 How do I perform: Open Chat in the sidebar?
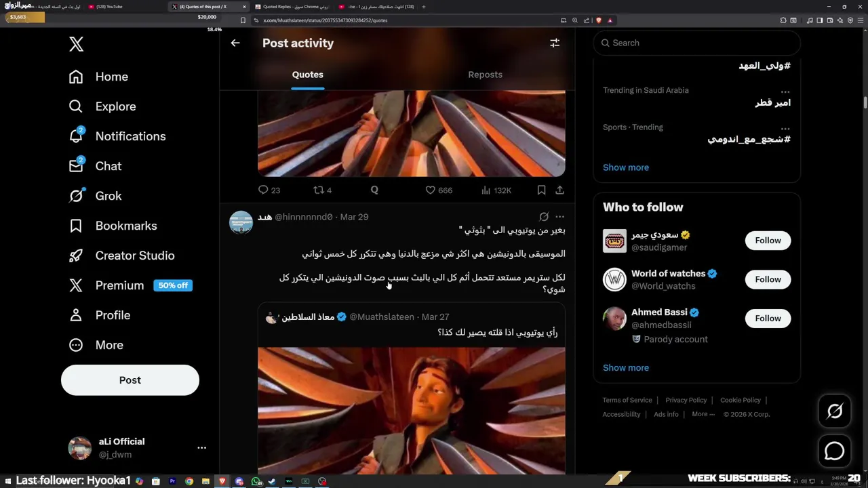click(95, 166)
